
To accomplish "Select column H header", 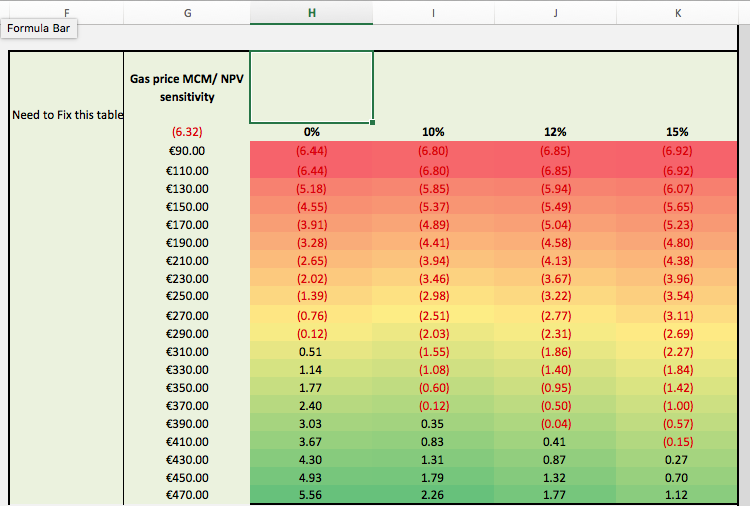I will (x=311, y=13).
